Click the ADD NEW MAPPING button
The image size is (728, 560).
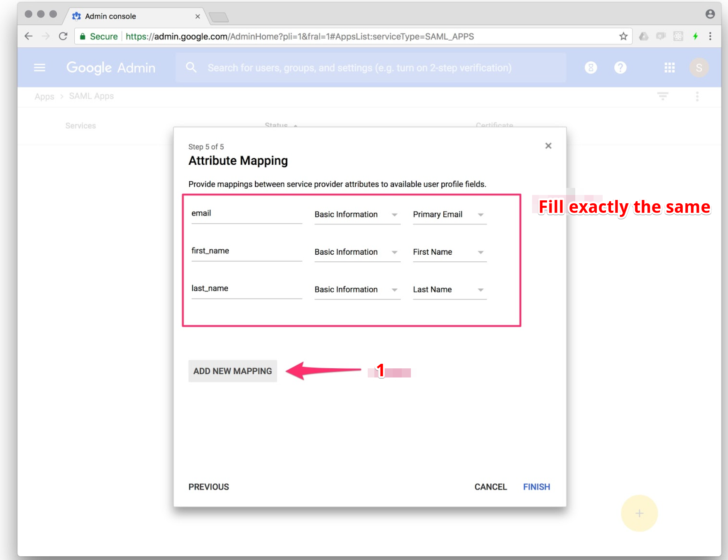coord(232,371)
